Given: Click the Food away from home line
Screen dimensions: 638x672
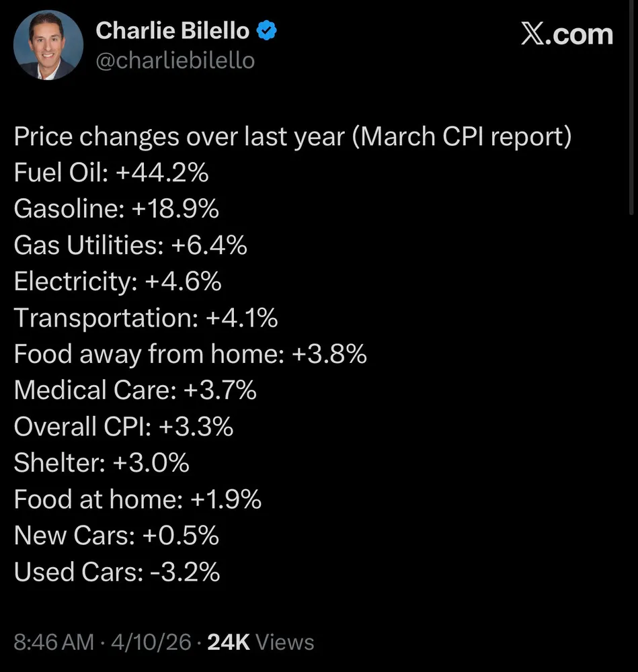Looking at the screenshot, I should tap(190, 354).
